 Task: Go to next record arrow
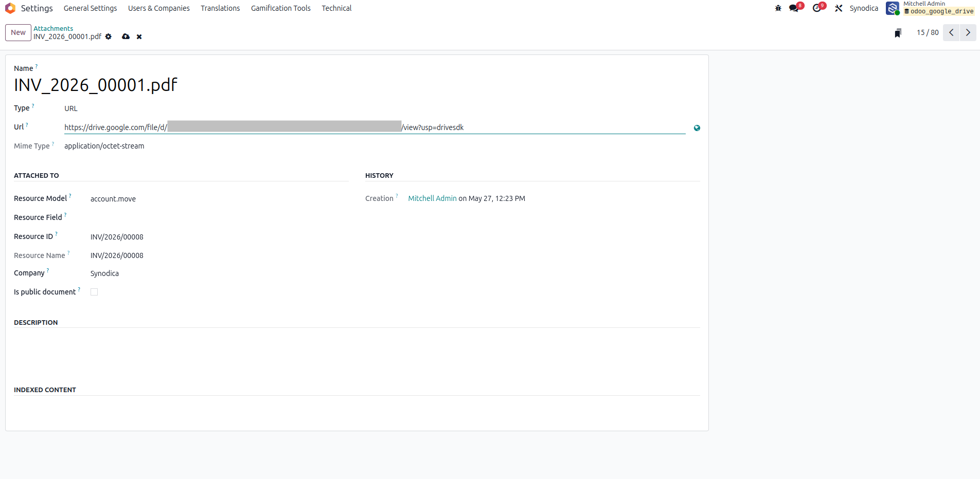coord(968,32)
